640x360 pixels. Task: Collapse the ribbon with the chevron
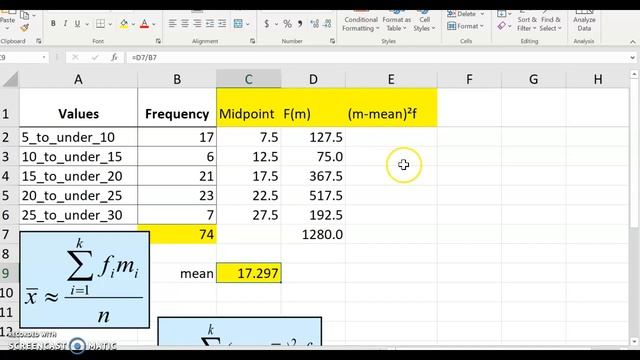click(632, 42)
